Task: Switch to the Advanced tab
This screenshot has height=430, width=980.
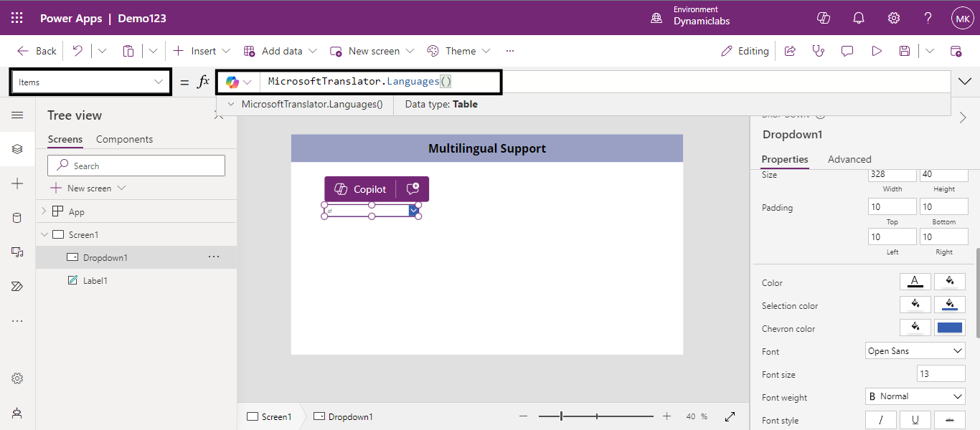Action: [x=849, y=159]
